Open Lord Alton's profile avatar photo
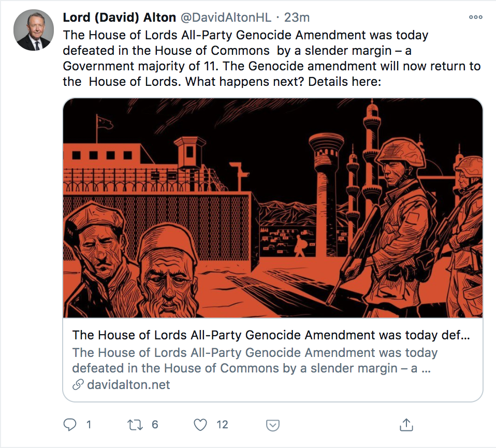This screenshot has height=448, width=496. point(34,30)
